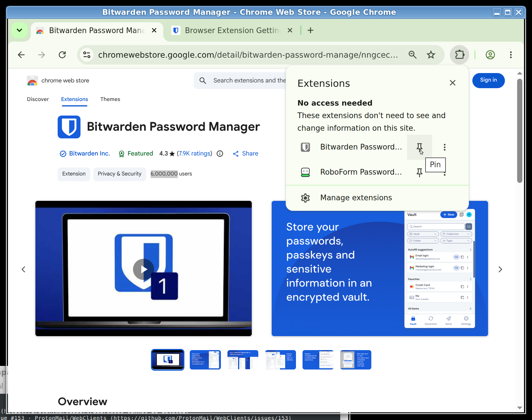Click the scrollbar down arrow
532x420 pixels.
[x=520, y=408]
